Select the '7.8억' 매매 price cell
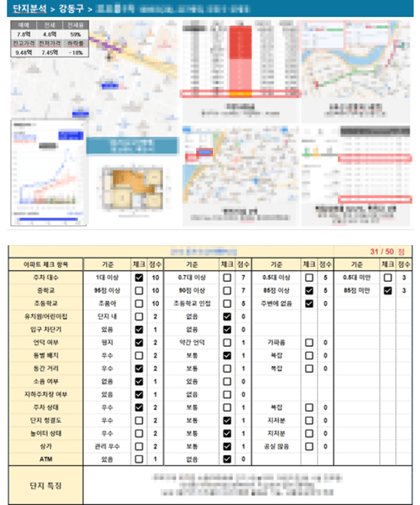 pos(23,34)
